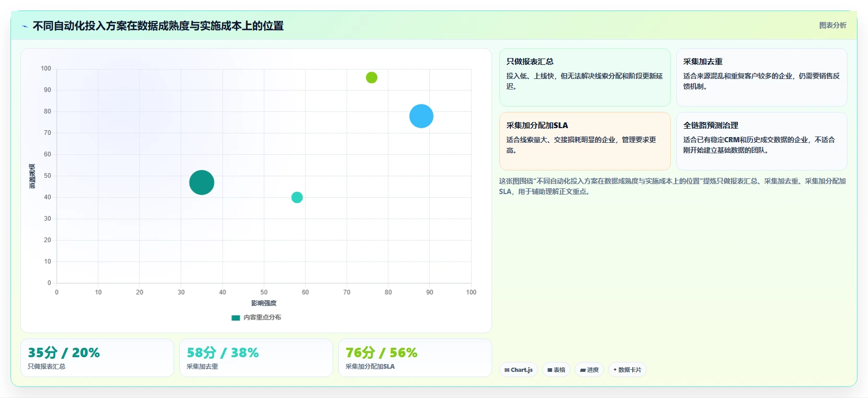868x398 pixels.
Task: Click the small icon beside the chart title
Action: (25, 26)
